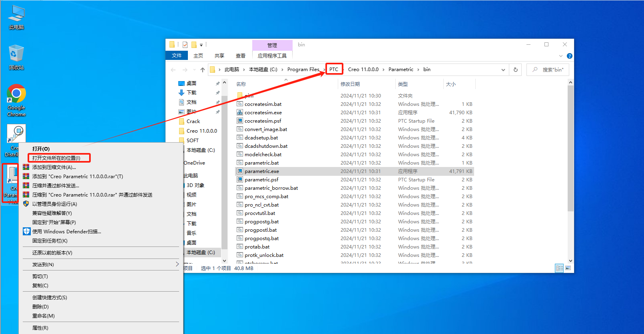Click the Windows Defender icon in context menu

(26, 231)
